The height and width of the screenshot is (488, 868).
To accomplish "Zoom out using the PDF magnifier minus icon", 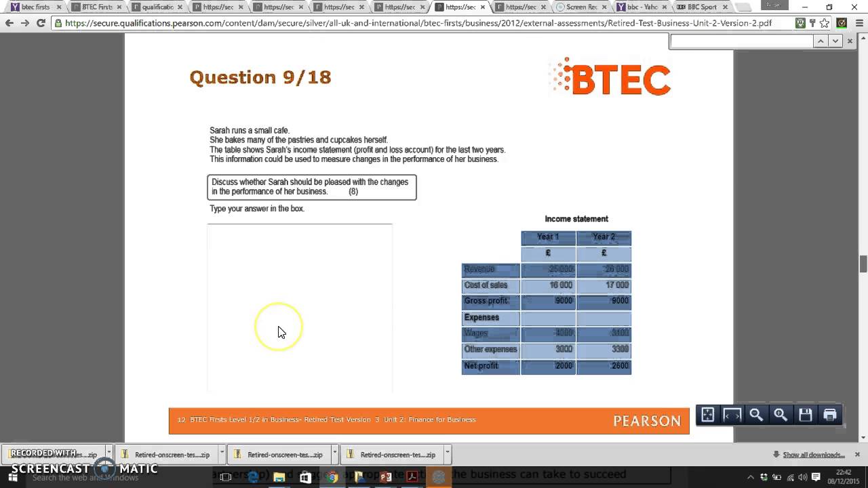I will pyautogui.click(x=756, y=415).
